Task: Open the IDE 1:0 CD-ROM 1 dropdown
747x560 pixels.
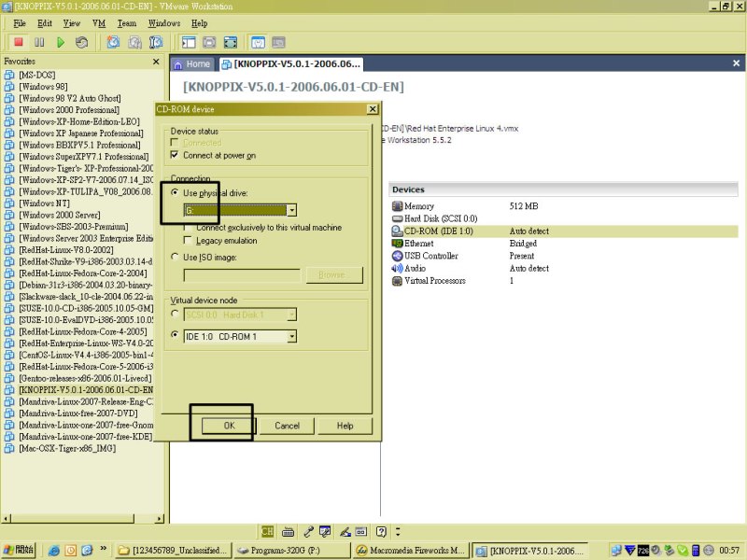Action: [291, 337]
